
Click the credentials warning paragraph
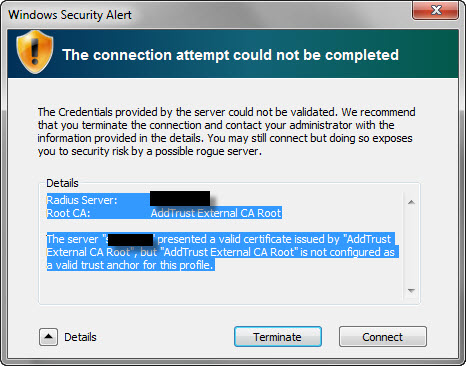point(226,131)
